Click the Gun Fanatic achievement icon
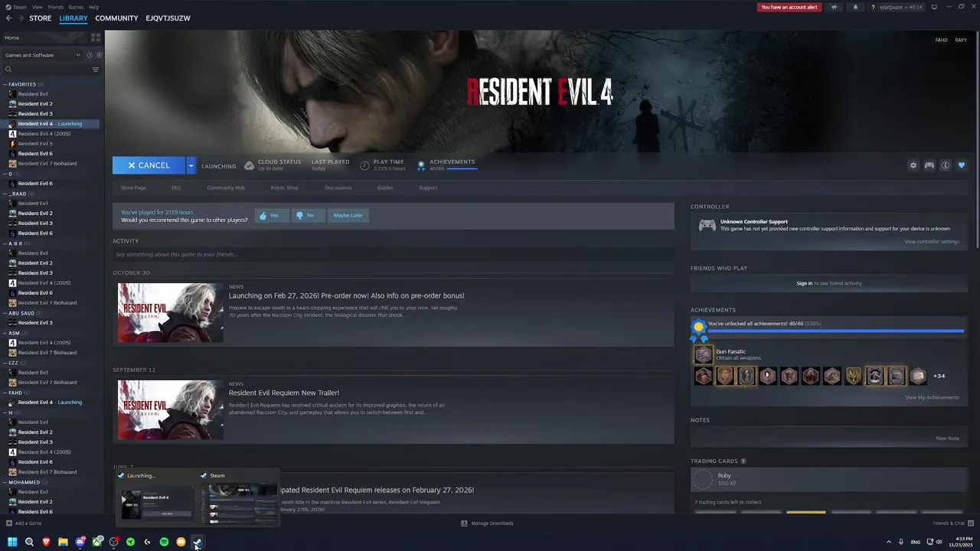 pos(703,354)
